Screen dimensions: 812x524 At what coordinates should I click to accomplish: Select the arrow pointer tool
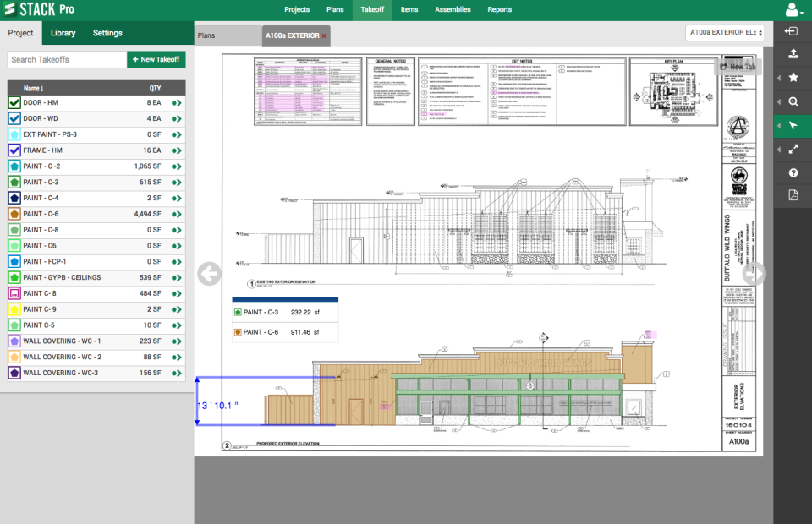[x=793, y=125]
